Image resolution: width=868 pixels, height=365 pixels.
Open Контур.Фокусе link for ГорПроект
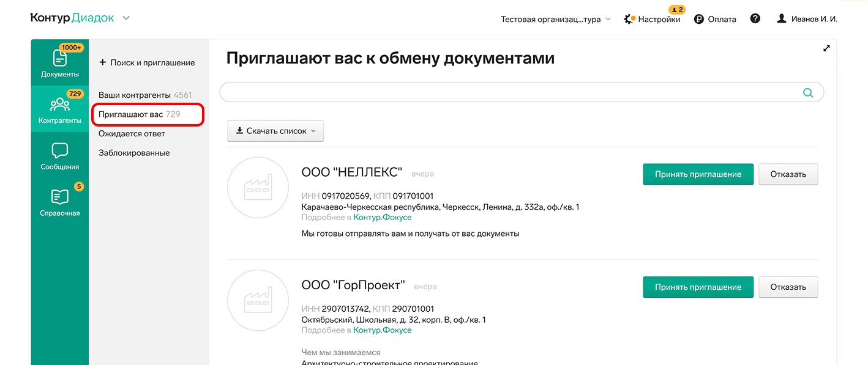[383, 330]
